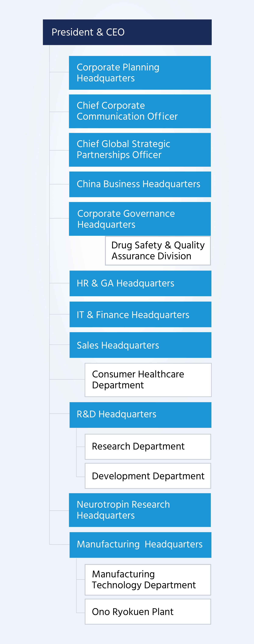Click the Development Department box
This screenshot has width=254, height=644.
tap(148, 476)
